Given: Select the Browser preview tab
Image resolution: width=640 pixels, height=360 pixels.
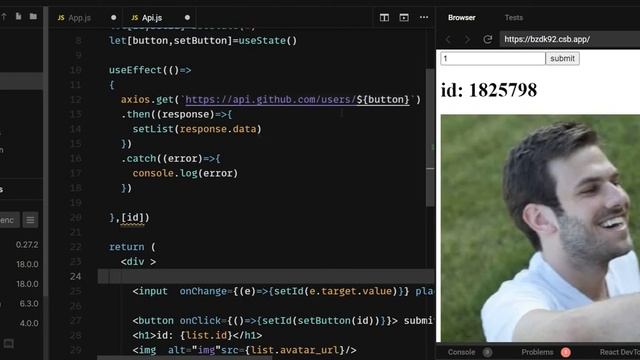Looking at the screenshot, I should 461,18.
